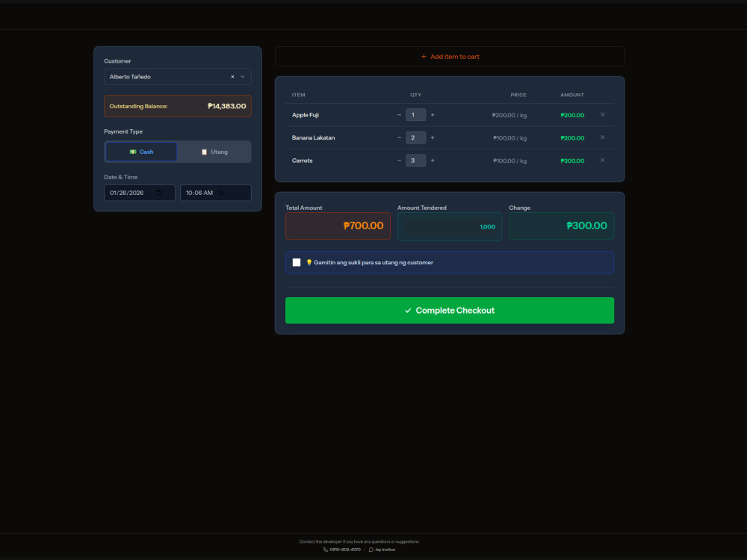Click the Banana Lakatan quantity field
Image resolution: width=747 pixels, height=560 pixels.
416,137
